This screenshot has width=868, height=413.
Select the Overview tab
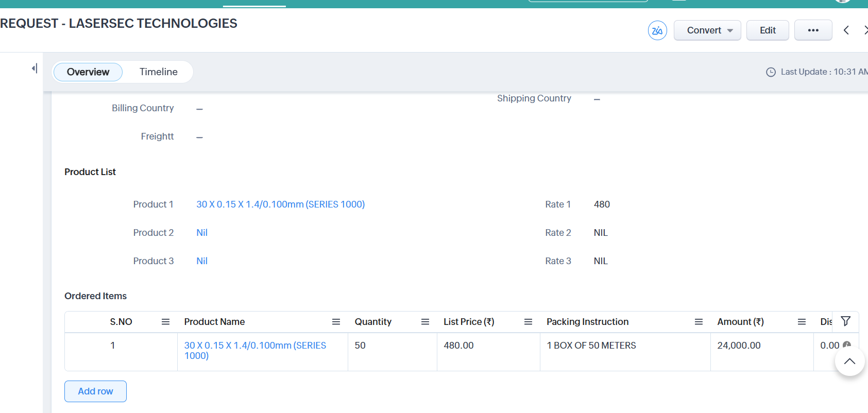click(x=88, y=72)
